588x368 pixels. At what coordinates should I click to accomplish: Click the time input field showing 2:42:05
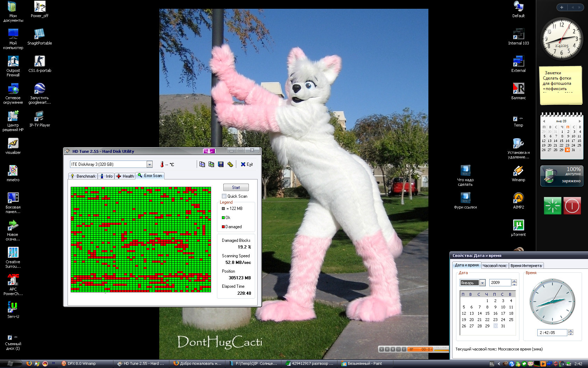[552, 333]
